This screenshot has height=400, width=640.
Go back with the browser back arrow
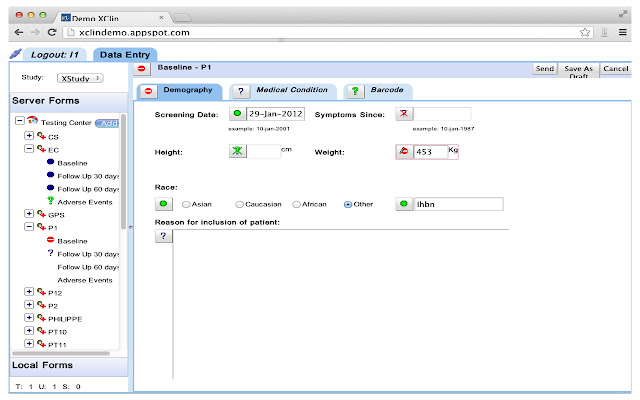click(x=19, y=32)
